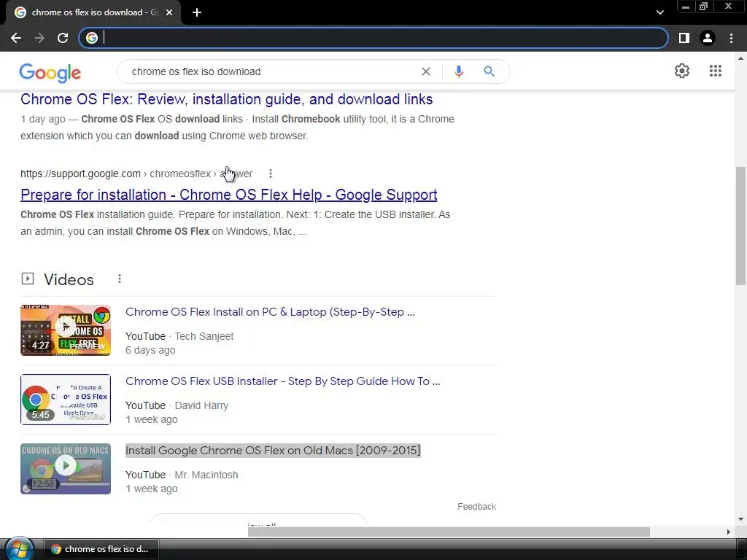The width and height of the screenshot is (747, 560).
Task: Click the Feedback link under videos
Action: [477, 507]
